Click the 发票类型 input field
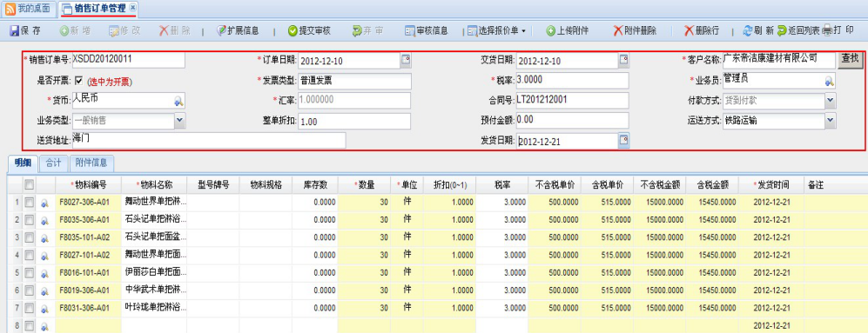Viewport: 868px width, 333px height. point(355,81)
